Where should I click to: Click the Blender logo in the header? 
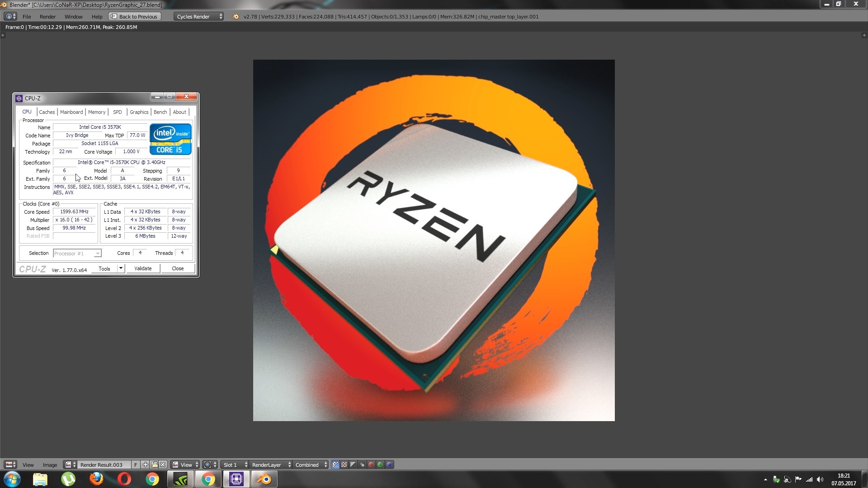click(x=236, y=16)
